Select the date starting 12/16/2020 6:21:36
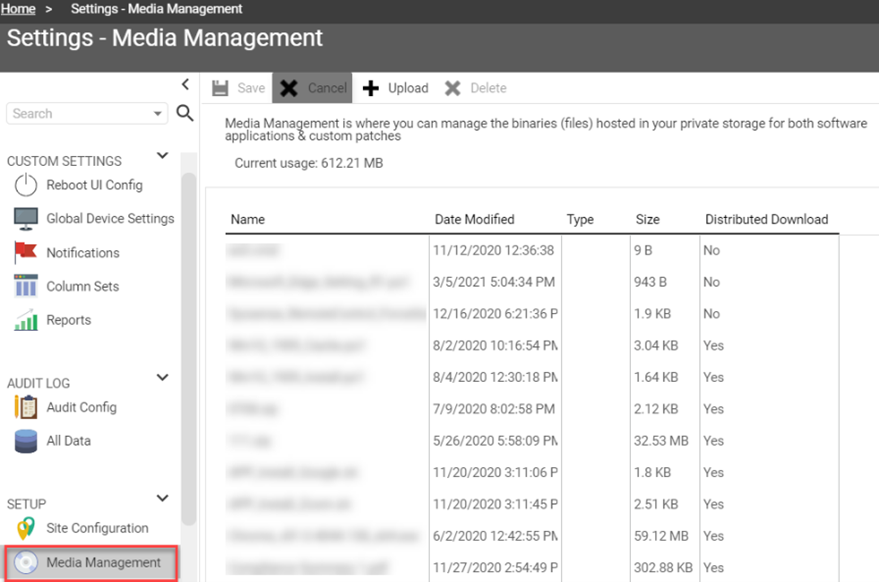The height and width of the screenshot is (582, 879). (495, 313)
